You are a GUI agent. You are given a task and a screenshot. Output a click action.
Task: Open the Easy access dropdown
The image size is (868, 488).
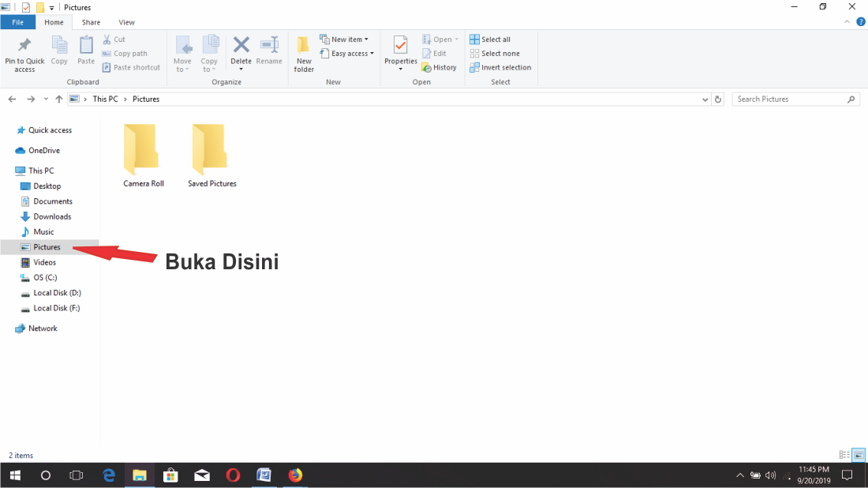tap(347, 53)
